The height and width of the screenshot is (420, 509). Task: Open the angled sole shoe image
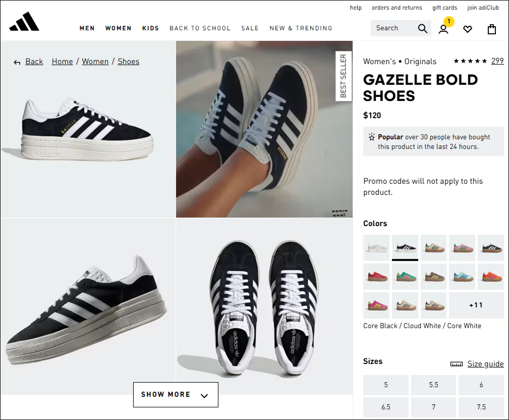coord(88,306)
